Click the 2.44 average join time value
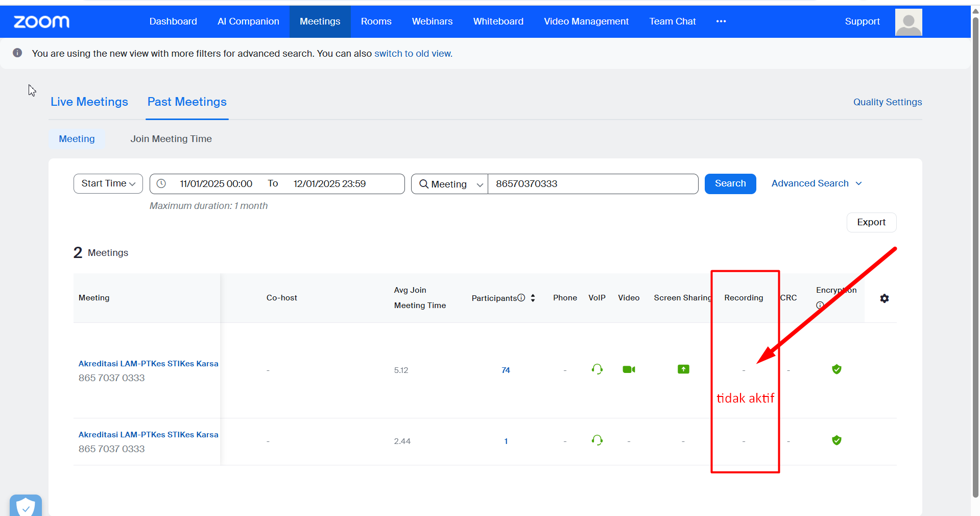Viewport: 980px width, 516px height. click(402, 441)
